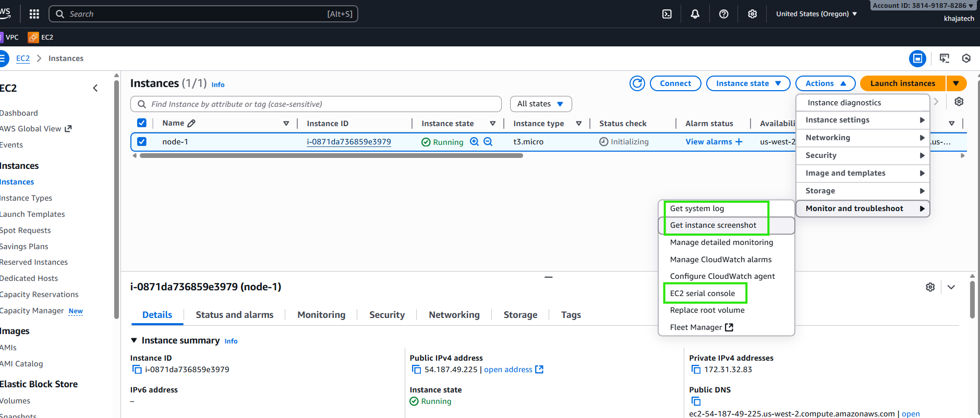Open the All states filter dropdown
The image size is (980, 418).
[541, 104]
